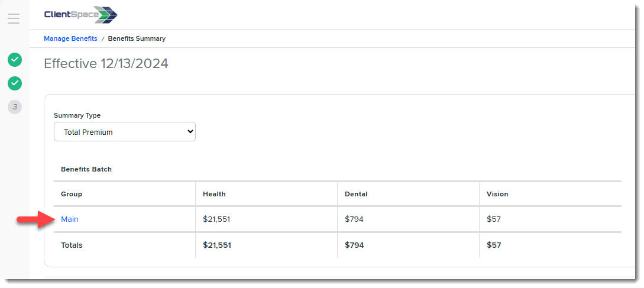
Task: Open the hamburger navigation menu
Action: (14, 18)
